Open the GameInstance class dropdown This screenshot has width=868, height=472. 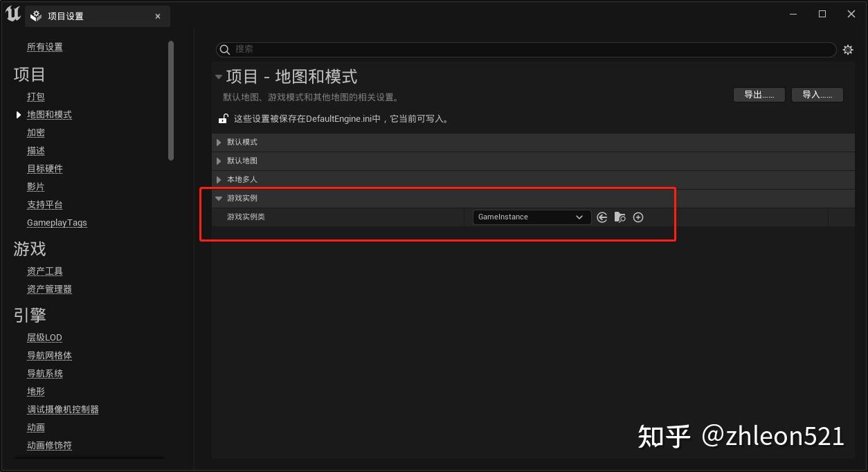coord(531,217)
